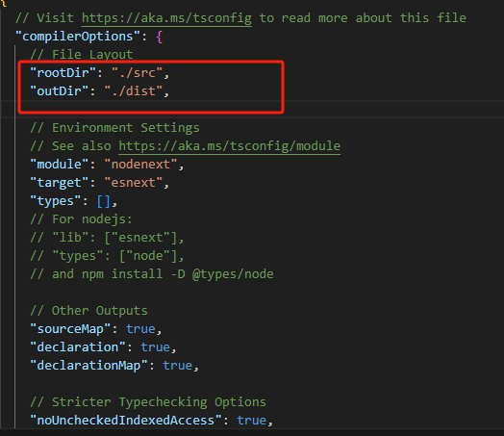Click the "rootDir" key

[63, 73]
